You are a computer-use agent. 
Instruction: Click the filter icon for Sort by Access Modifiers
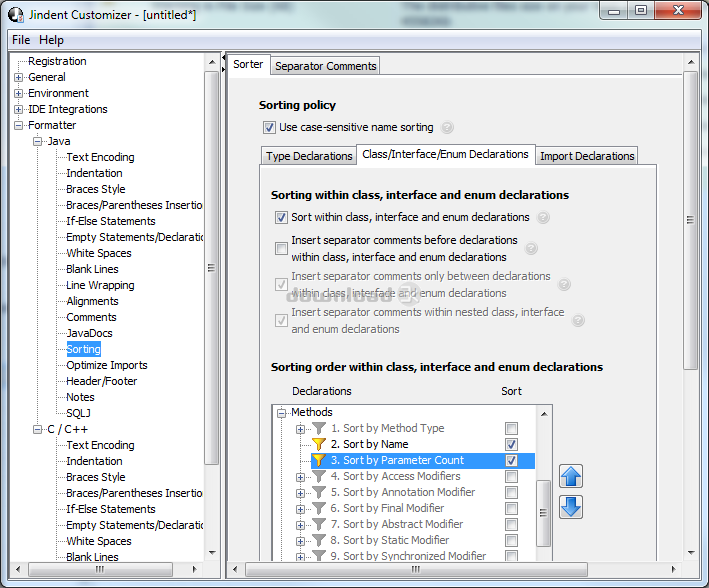tap(319, 476)
